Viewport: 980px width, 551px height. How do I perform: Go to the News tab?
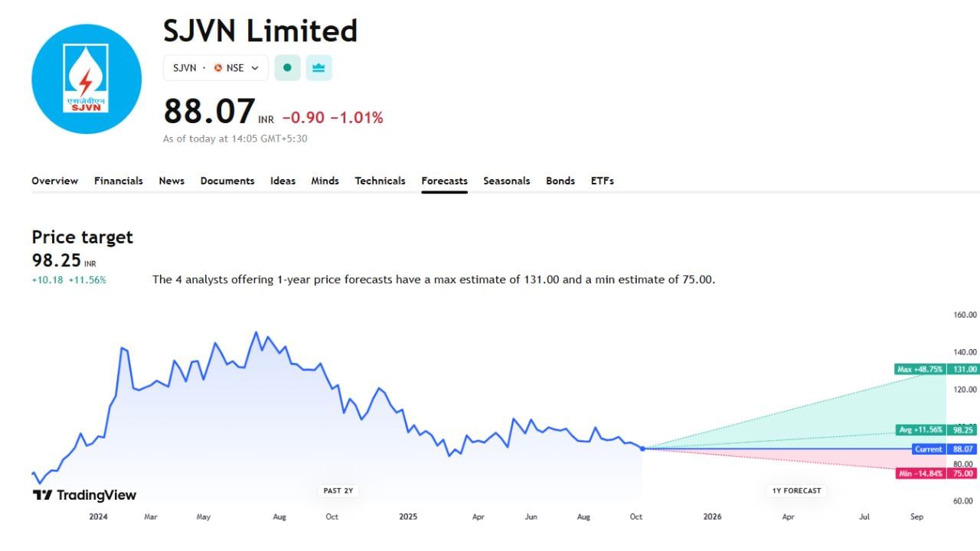pos(171,181)
